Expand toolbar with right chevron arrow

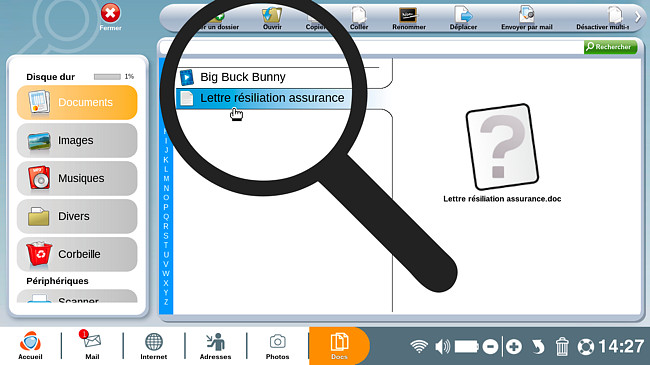[x=638, y=17]
